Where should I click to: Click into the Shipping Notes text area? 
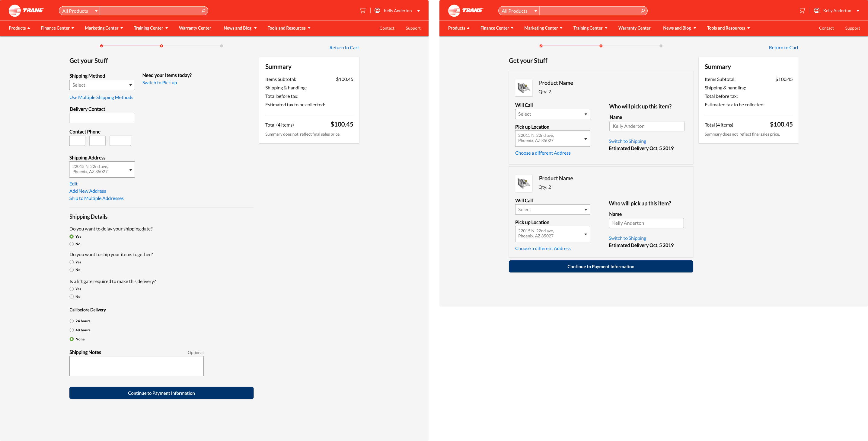pyautogui.click(x=136, y=366)
